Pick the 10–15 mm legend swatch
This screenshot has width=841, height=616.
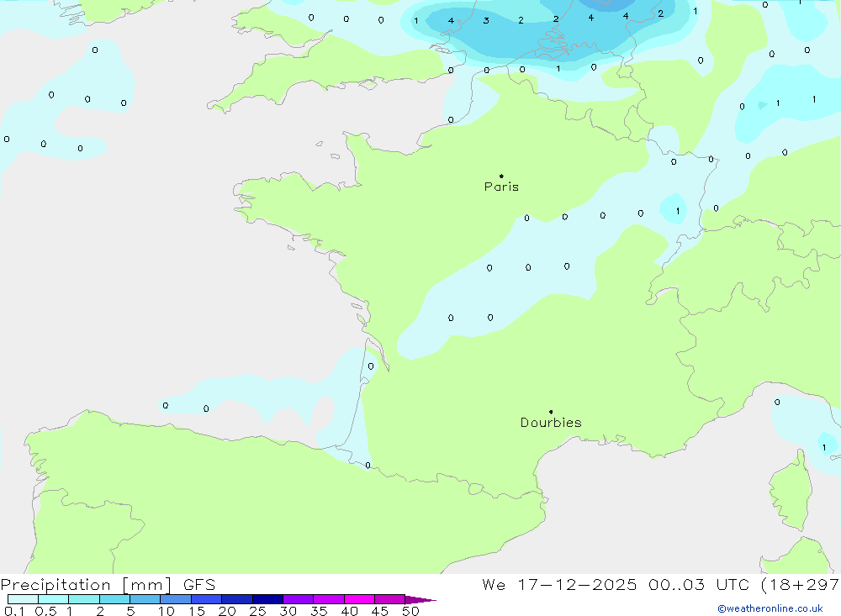coord(176,599)
